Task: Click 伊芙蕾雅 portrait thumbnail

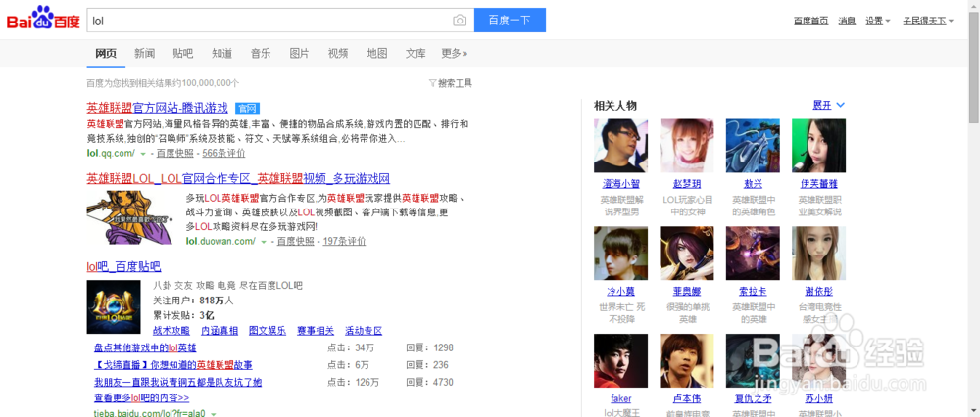Action: [818, 146]
